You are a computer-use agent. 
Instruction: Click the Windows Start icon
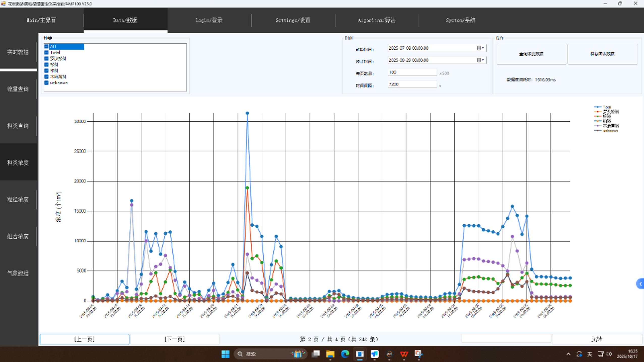pyautogui.click(x=225, y=354)
